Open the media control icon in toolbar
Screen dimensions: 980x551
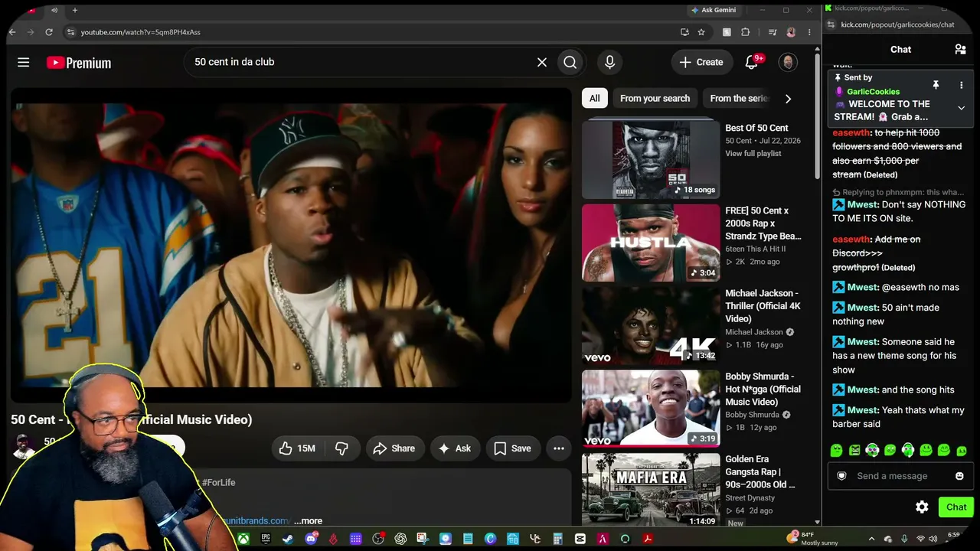[773, 32]
